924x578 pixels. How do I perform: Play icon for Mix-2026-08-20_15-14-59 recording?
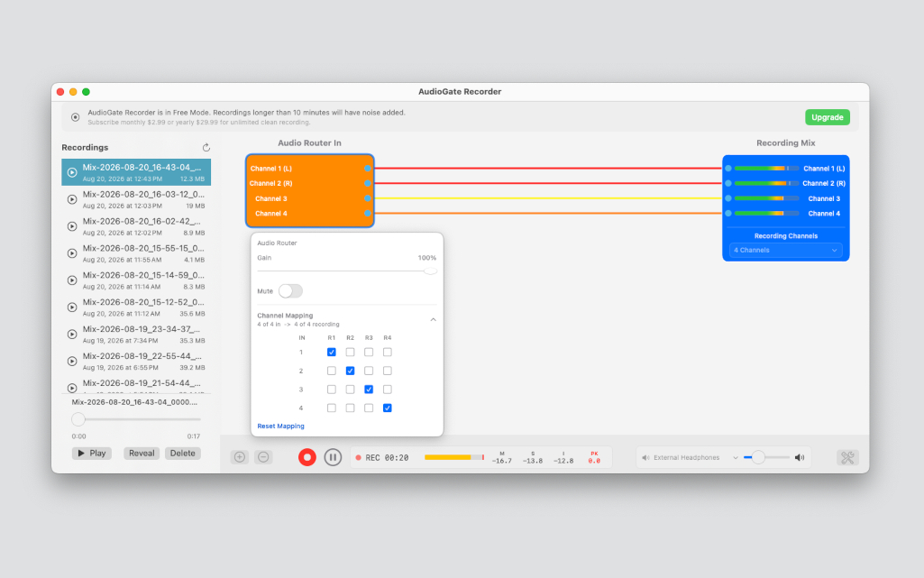[72, 280]
